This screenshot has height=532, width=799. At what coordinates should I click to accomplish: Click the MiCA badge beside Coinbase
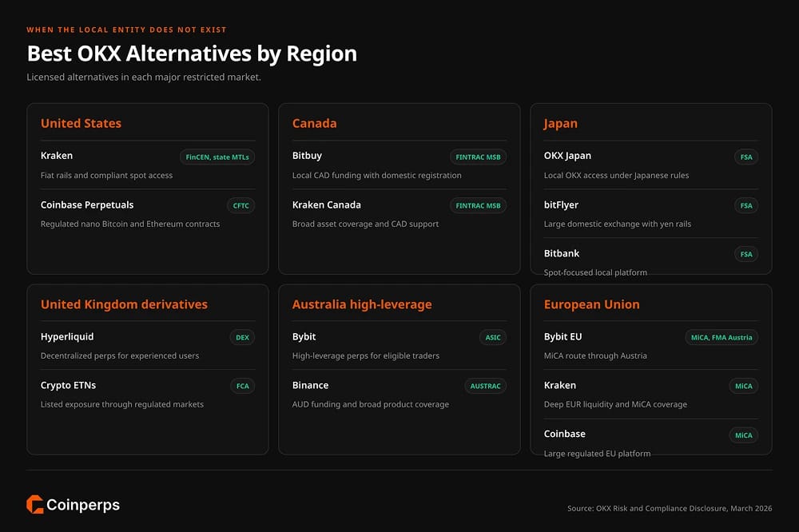[743, 435]
